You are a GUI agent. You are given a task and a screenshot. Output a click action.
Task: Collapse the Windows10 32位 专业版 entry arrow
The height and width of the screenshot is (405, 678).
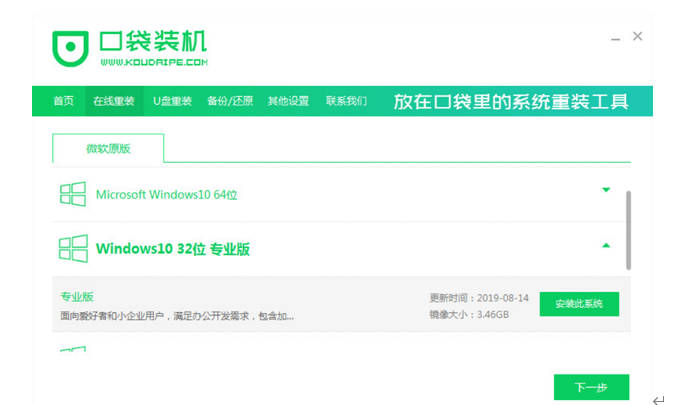(x=606, y=246)
